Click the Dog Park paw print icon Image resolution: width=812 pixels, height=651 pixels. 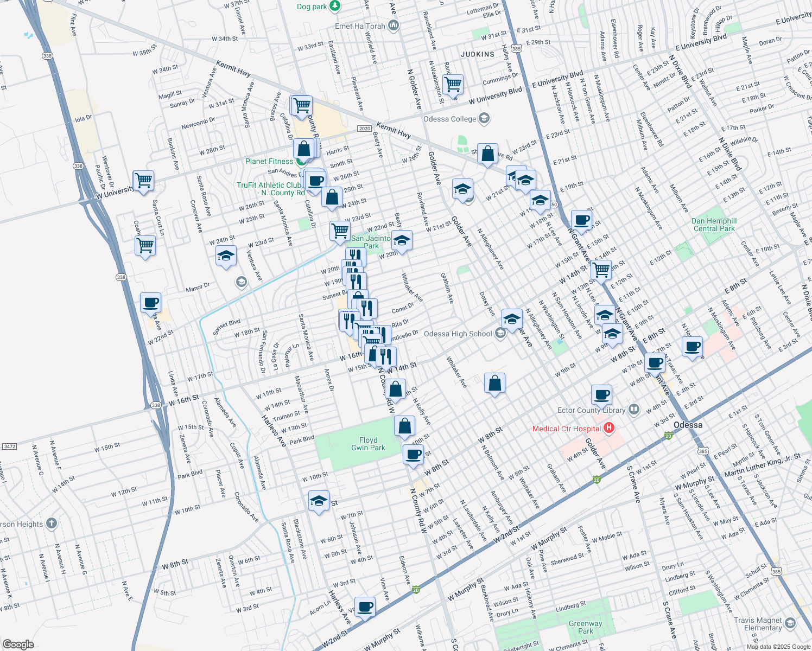pos(335,7)
